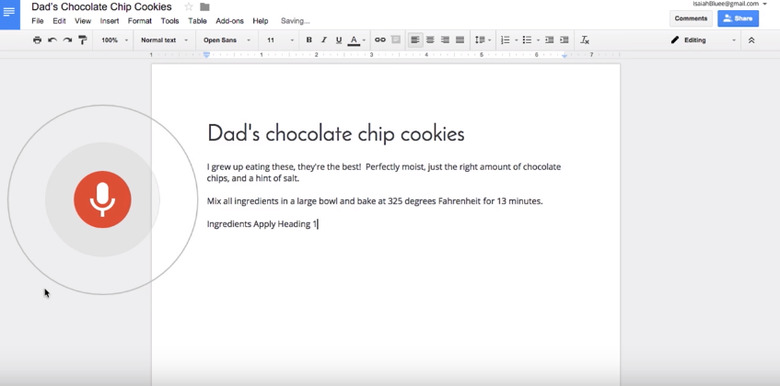
Task: Increase the indent
Action: [x=564, y=40]
